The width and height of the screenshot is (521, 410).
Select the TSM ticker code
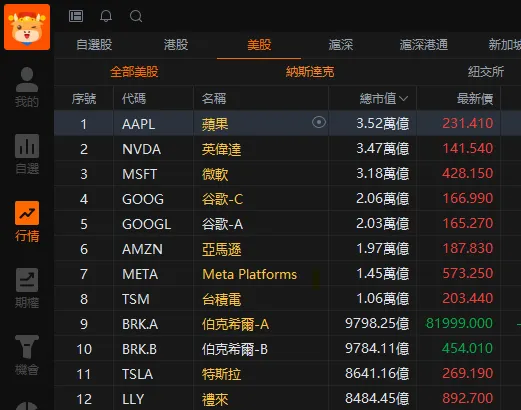(x=136, y=299)
